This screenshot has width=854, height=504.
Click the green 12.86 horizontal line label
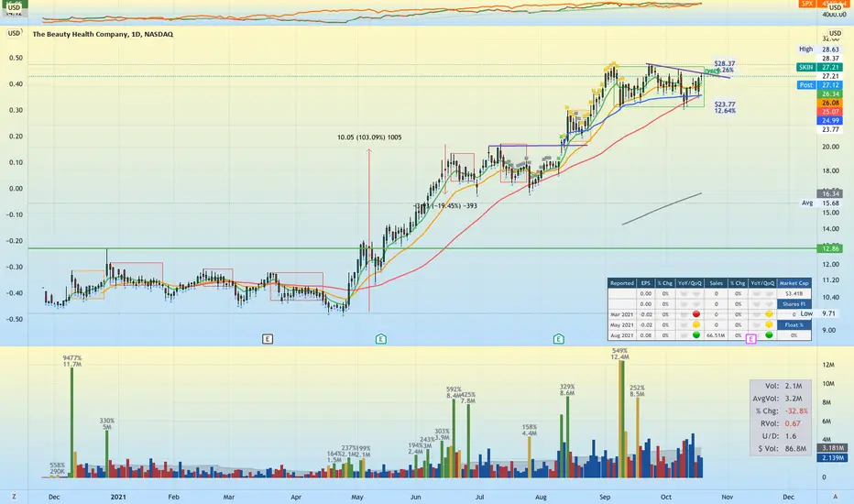pyautogui.click(x=830, y=248)
